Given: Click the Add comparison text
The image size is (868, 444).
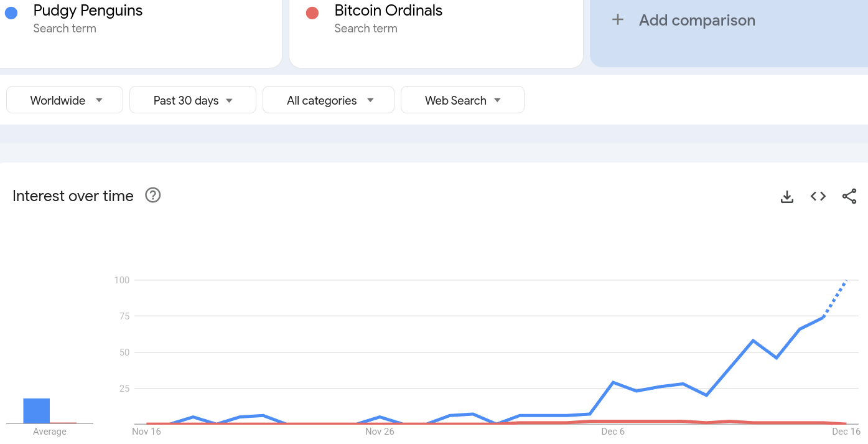Looking at the screenshot, I should click(x=697, y=21).
